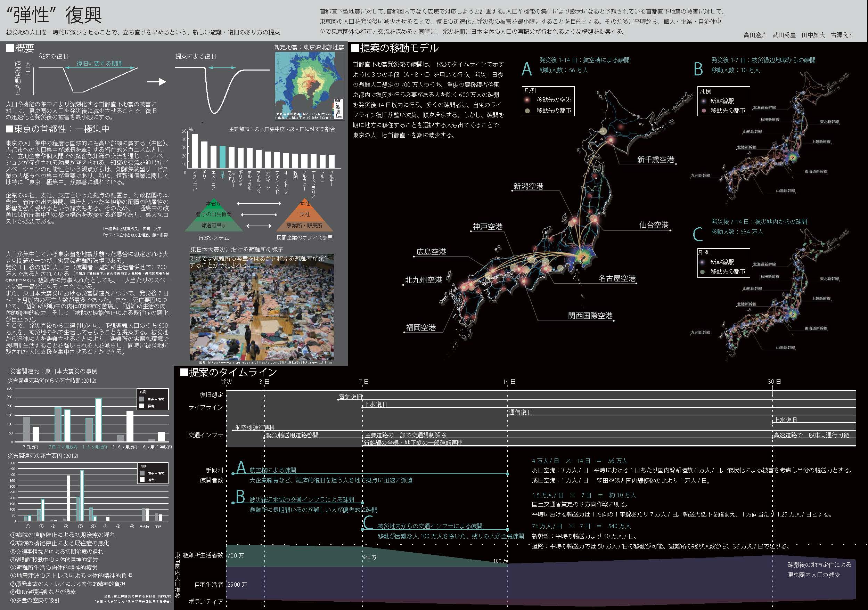This screenshot has width=868, height=610.
Task: Click the 仙台空港 label on the map
Action: tap(654, 225)
